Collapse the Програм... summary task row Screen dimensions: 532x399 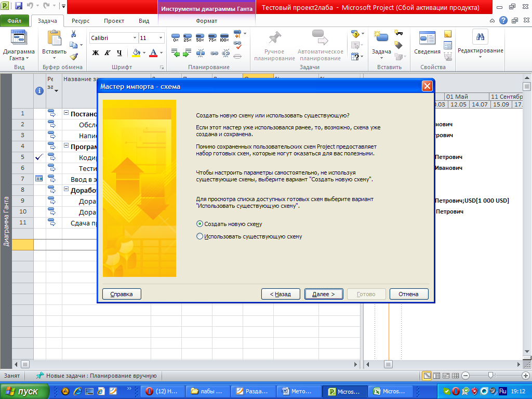point(66,146)
